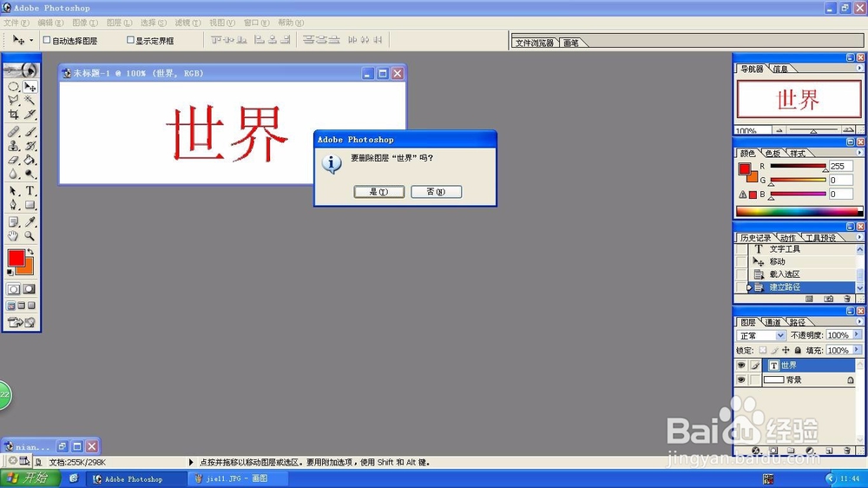868x488 pixels.
Task: Open status bar info arrow
Action: 191,462
